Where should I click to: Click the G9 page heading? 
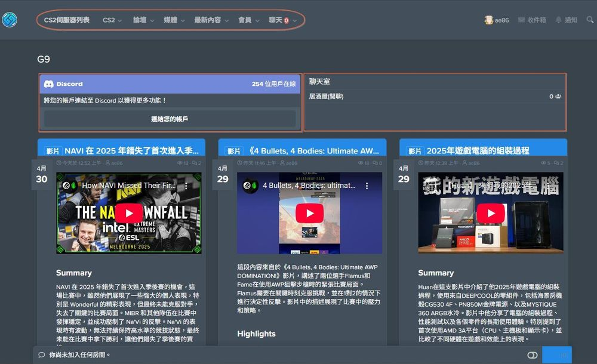coord(44,59)
